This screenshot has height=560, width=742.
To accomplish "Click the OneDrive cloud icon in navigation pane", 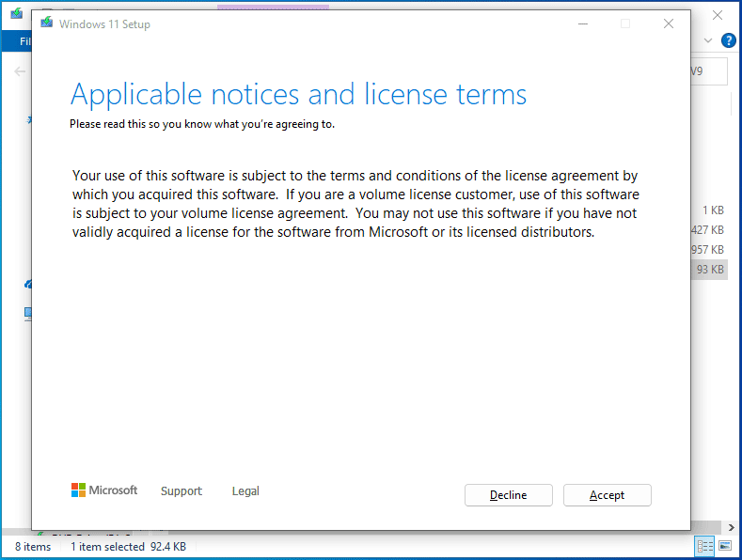I will 28,285.
